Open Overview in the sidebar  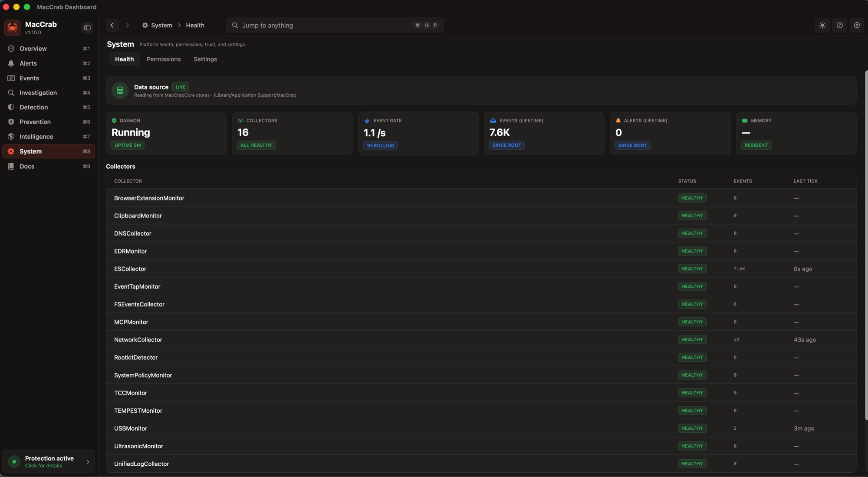point(49,49)
